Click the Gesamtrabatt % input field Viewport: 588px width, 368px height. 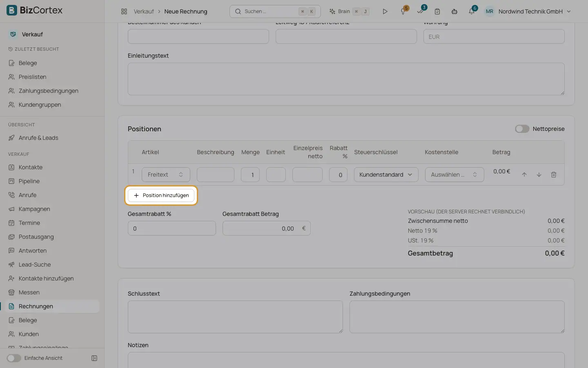pyautogui.click(x=172, y=228)
